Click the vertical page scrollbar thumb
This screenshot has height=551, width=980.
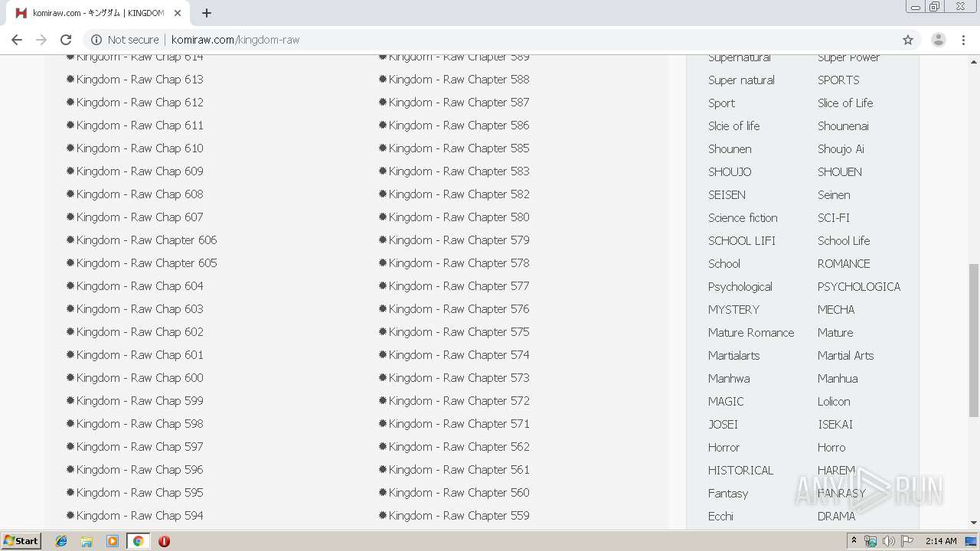pos(974,340)
